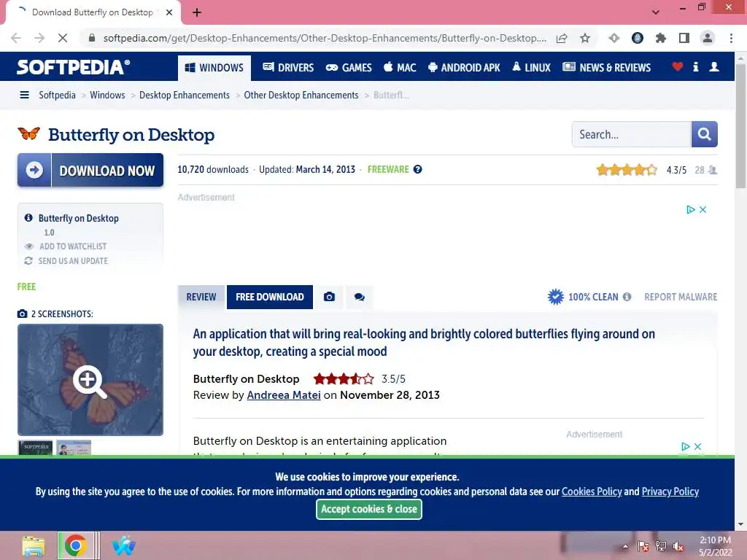This screenshot has height=560, width=747.
Task: Click the user account icon in header
Action: click(713, 66)
